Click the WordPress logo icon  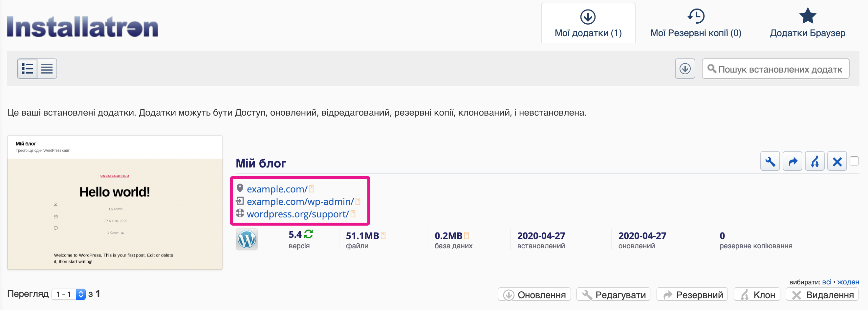click(247, 239)
